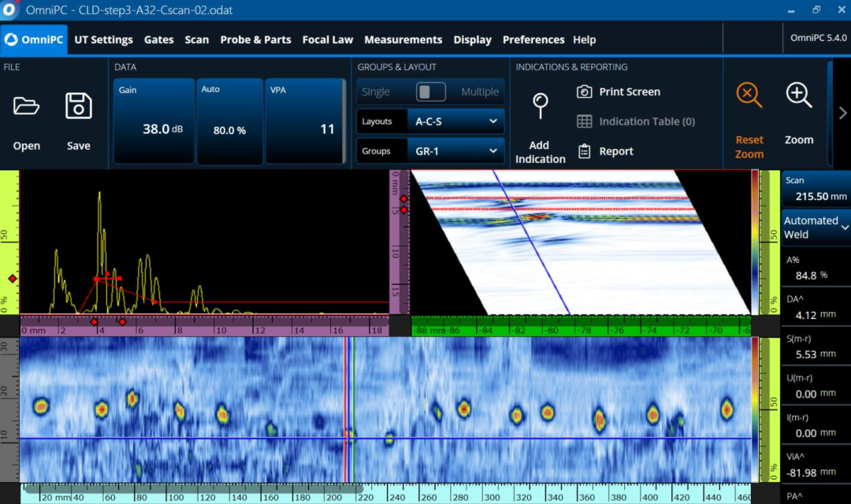Click the Auto 80.0 % button

click(x=229, y=121)
